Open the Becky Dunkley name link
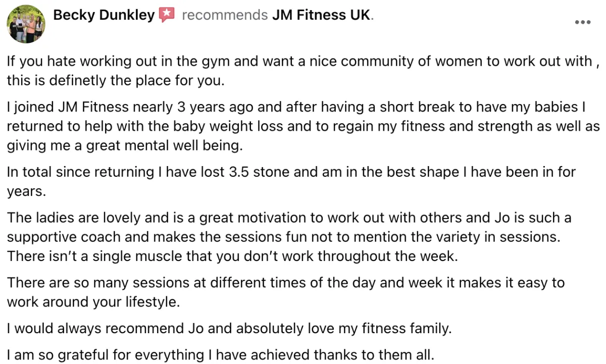Viewport: 606px width, 364px height. pos(104,15)
